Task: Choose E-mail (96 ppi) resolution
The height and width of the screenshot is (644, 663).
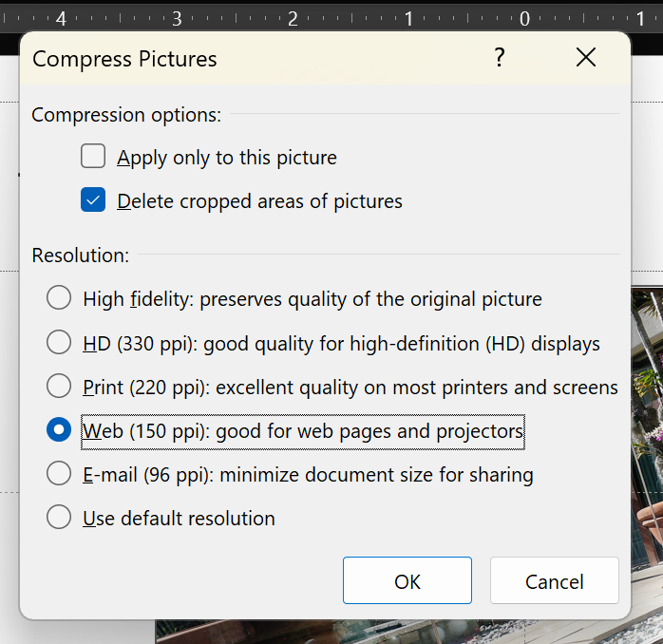Action: (59, 473)
